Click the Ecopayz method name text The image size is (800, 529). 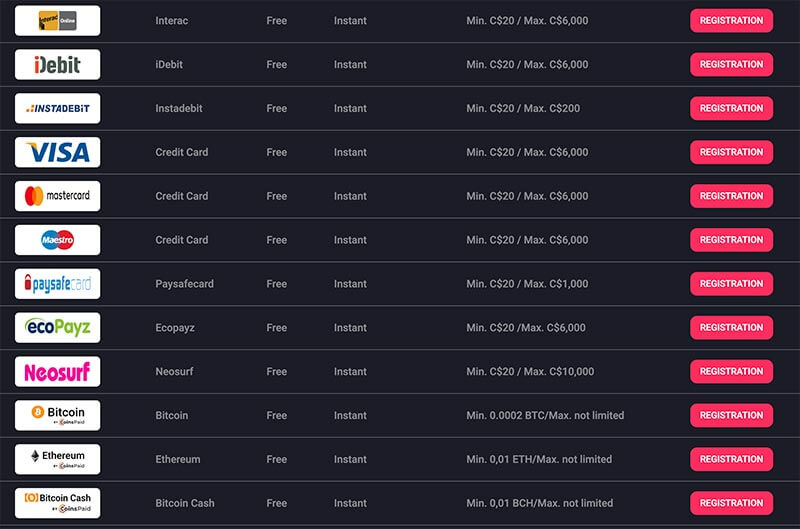(x=175, y=328)
